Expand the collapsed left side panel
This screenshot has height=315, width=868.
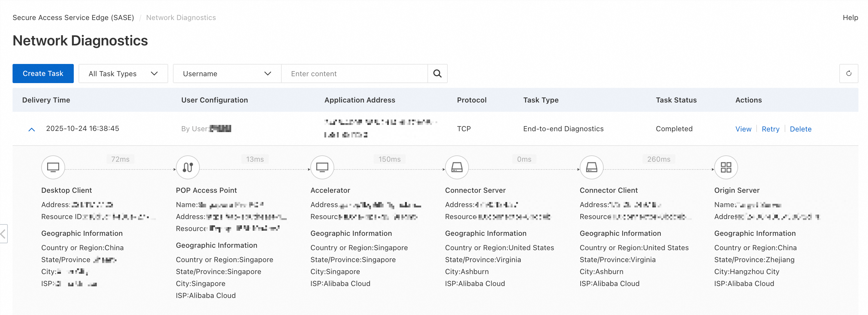click(3, 233)
